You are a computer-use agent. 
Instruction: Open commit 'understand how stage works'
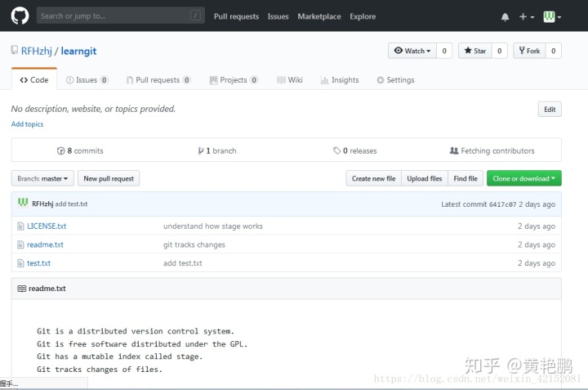[213, 226]
